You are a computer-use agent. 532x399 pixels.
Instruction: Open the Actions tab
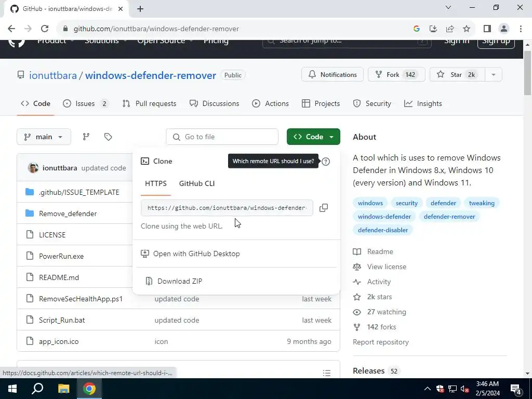coord(270,103)
